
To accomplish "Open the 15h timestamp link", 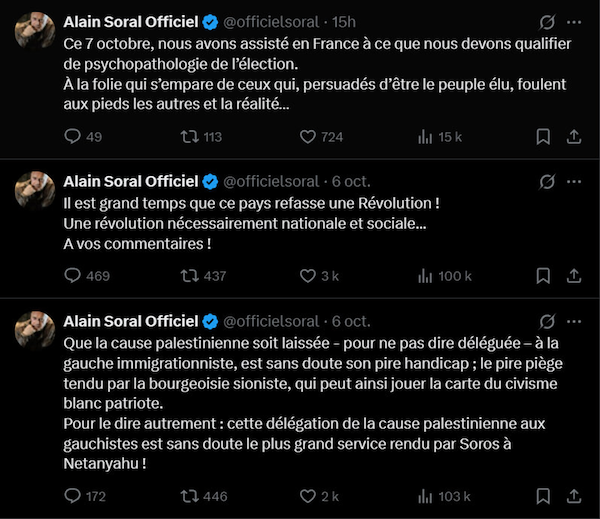I will (345, 21).
